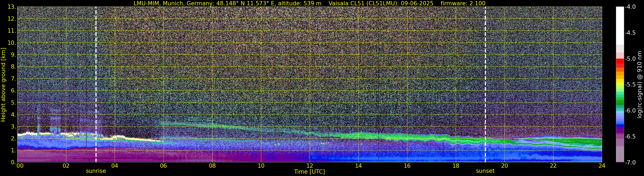Click the '5.' height axis tick label
Screen dimensions: 644x176
[13, 103]
